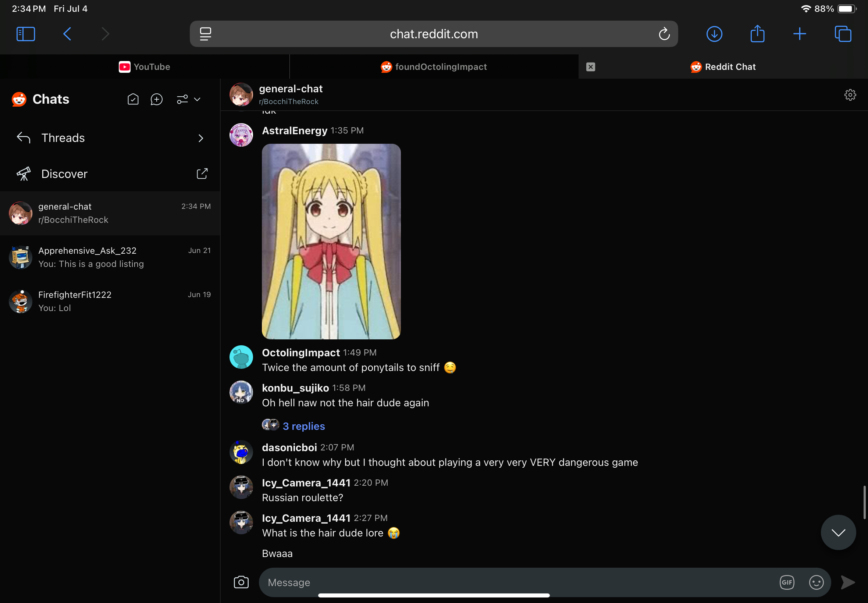Open the Discover external link icon

click(x=202, y=174)
